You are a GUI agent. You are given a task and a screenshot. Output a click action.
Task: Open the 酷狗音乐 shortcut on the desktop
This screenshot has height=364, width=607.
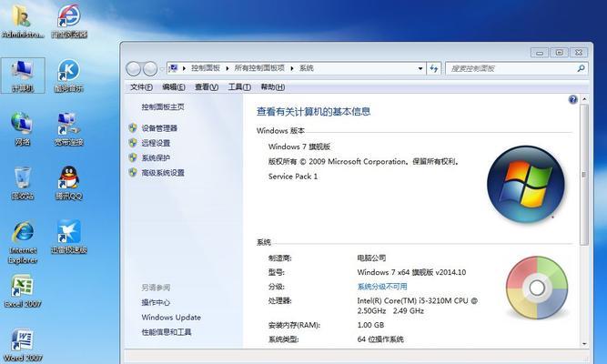(69, 76)
